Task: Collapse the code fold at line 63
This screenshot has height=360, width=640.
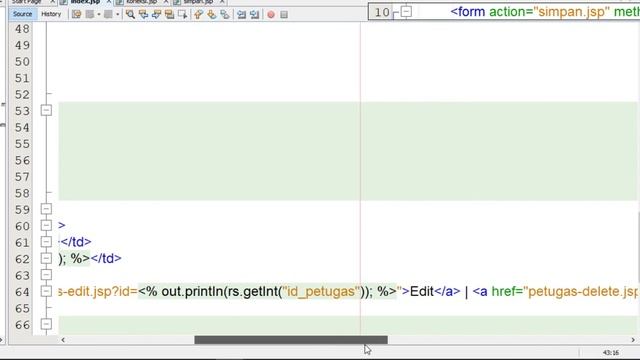Action: pos(46,275)
